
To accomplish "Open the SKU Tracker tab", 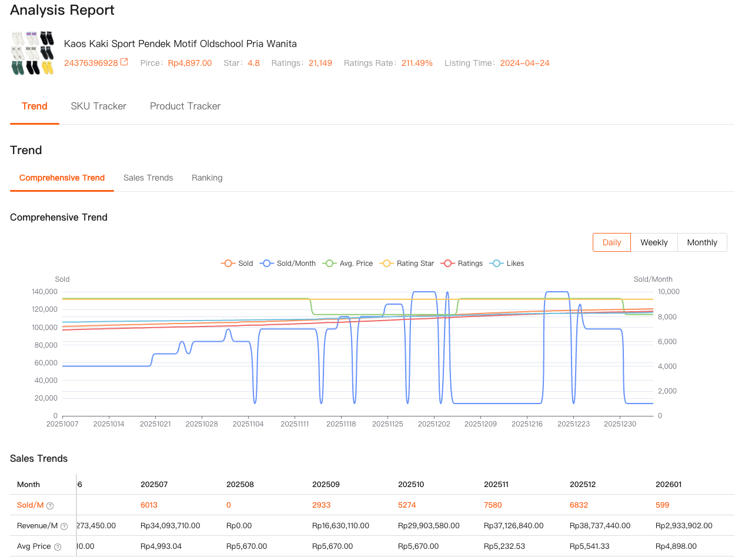I will [x=99, y=106].
